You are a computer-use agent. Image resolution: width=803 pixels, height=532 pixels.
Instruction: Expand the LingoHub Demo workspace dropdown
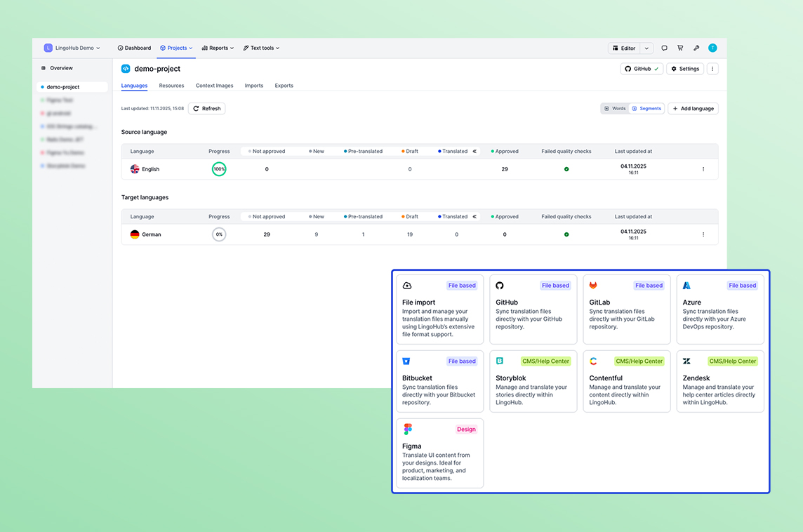(72, 48)
